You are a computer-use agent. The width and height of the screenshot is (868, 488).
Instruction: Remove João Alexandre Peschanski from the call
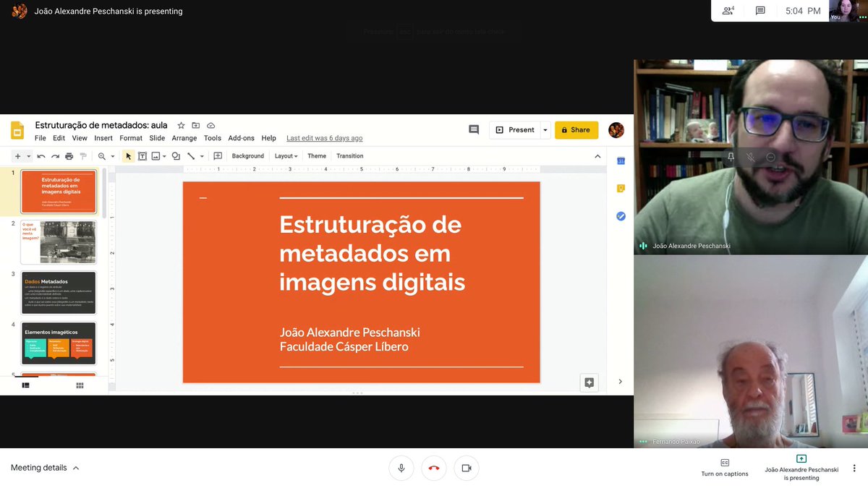click(x=770, y=157)
